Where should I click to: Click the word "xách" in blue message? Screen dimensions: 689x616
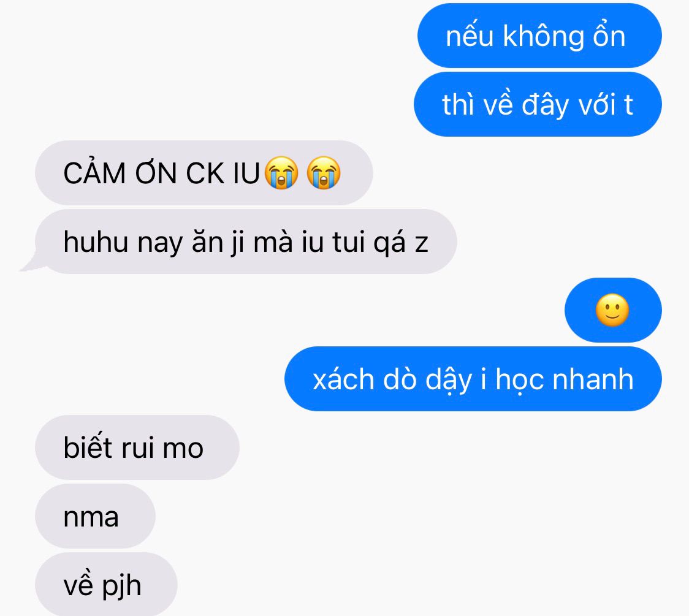pos(343,379)
